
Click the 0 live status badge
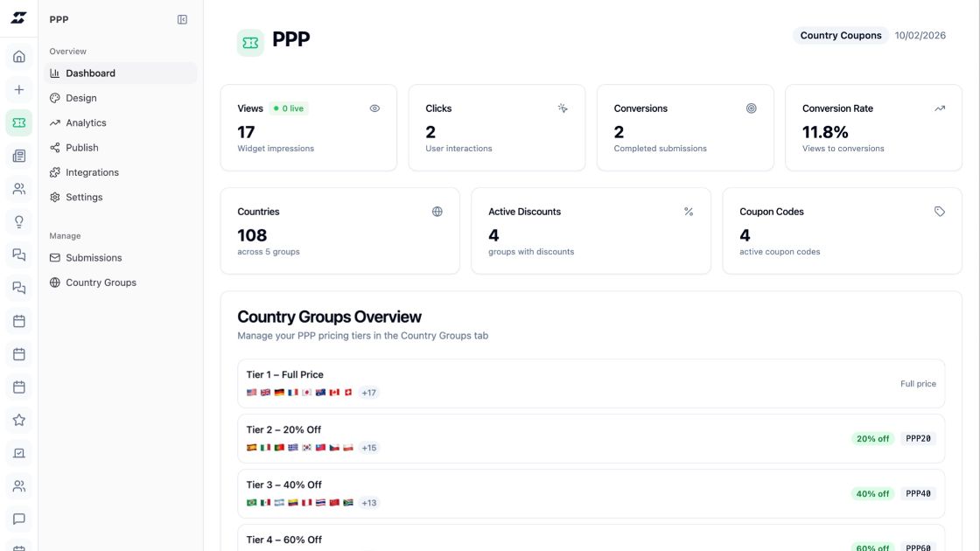tap(289, 108)
